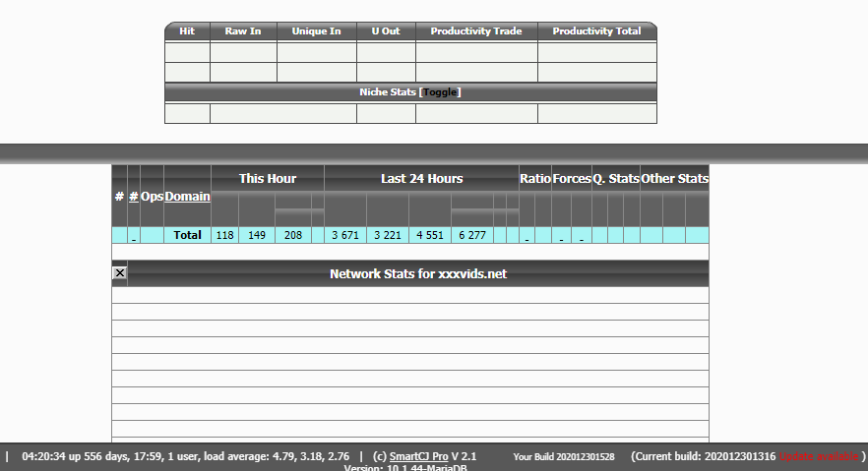
Task: Select the Productivity Total column header
Action: coord(596,30)
